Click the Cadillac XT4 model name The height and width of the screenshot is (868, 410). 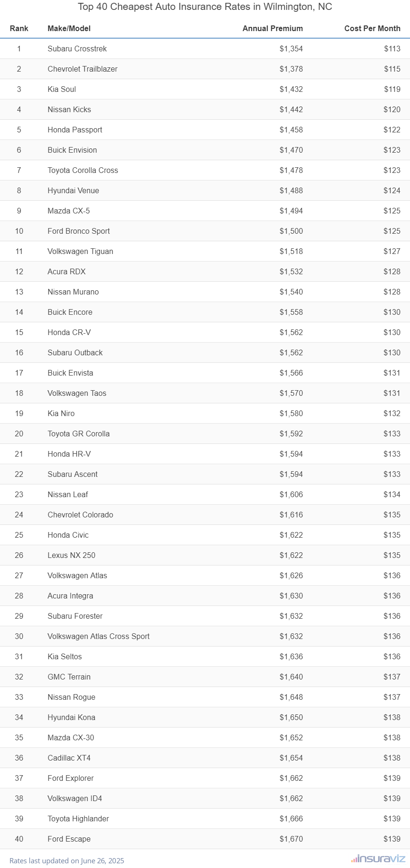point(69,758)
